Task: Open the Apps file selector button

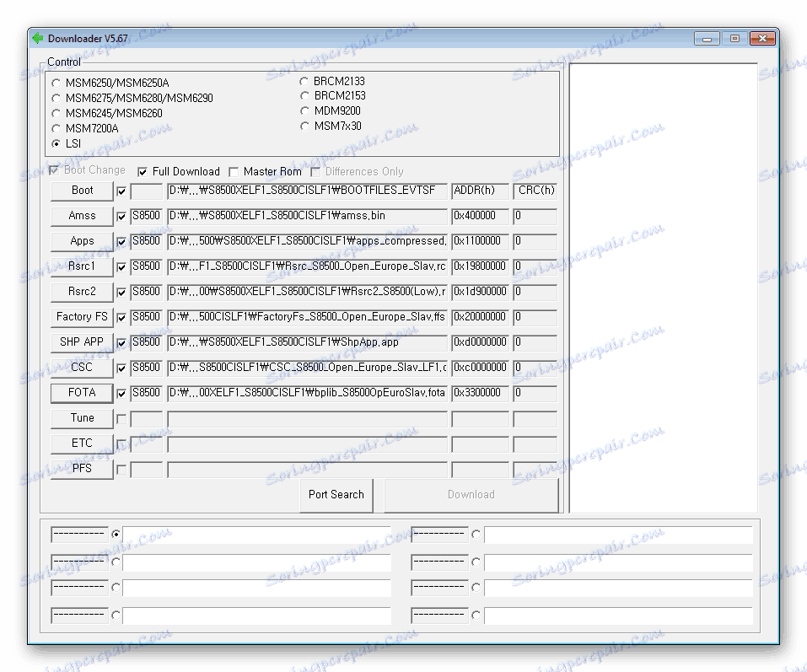Action: pyautogui.click(x=82, y=241)
